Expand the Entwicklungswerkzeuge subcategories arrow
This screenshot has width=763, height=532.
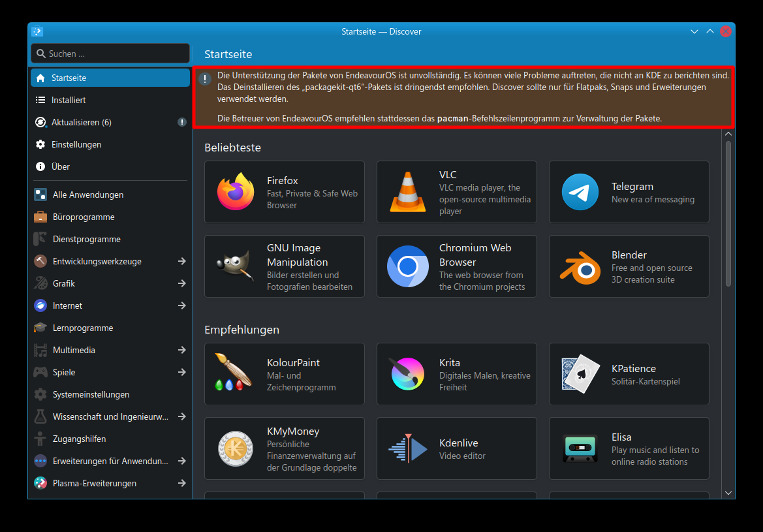(182, 261)
